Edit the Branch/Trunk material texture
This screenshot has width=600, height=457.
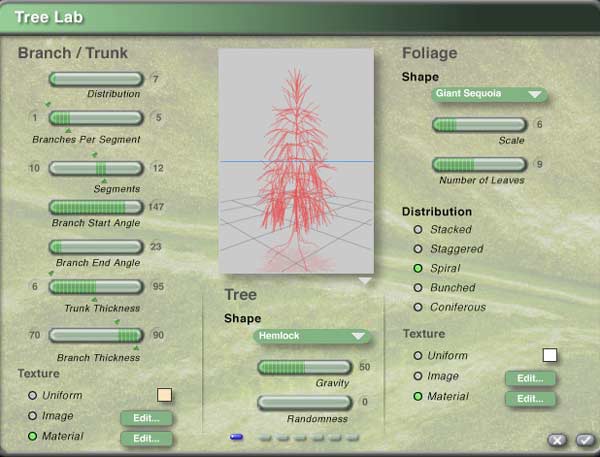click(146, 439)
